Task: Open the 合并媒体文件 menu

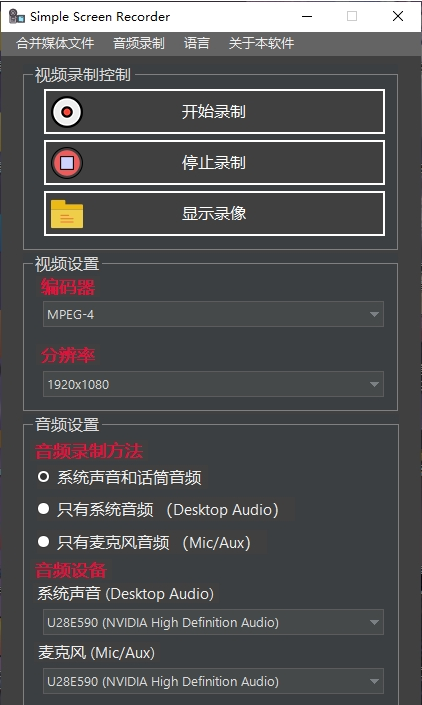Action: point(55,43)
